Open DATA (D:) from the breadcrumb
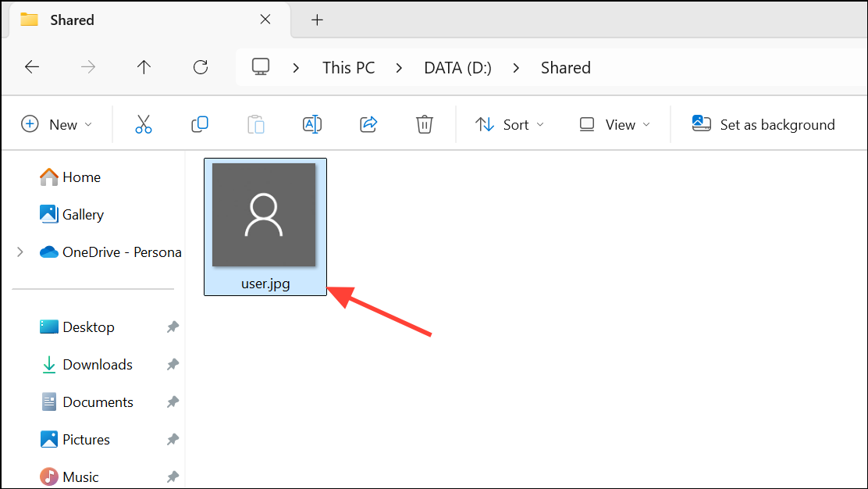Image resolution: width=868 pixels, height=489 pixels. (457, 67)
